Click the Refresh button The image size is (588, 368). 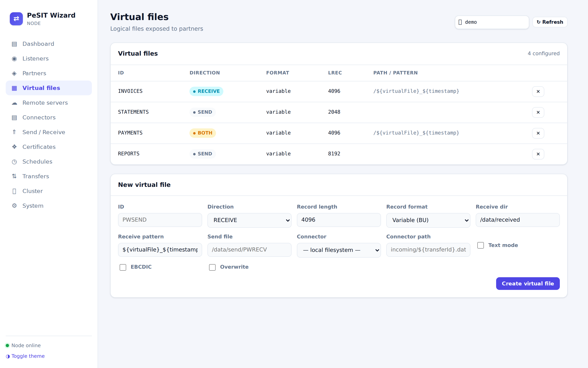coord(550,22)
